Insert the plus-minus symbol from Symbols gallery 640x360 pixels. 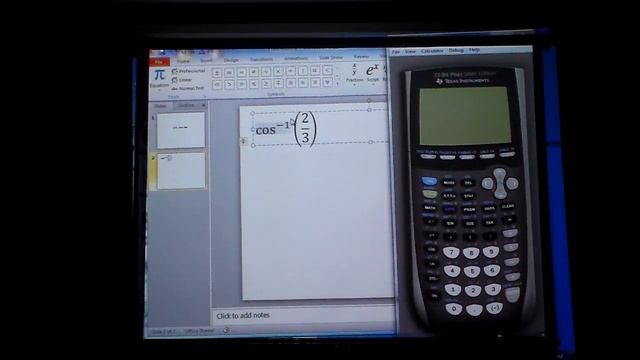click(217, 72)
